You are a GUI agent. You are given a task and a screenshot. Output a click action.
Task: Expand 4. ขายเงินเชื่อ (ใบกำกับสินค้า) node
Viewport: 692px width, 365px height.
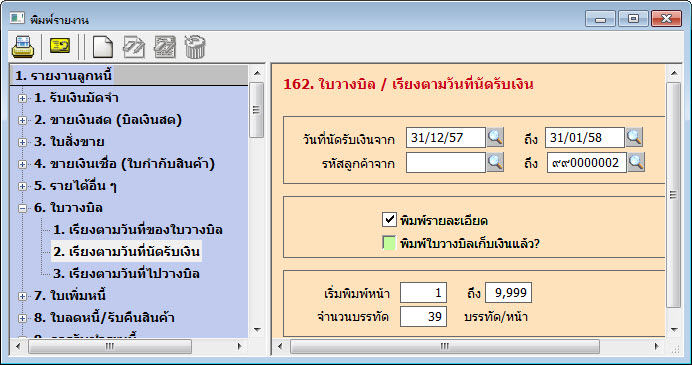click(x=22, y=164)
